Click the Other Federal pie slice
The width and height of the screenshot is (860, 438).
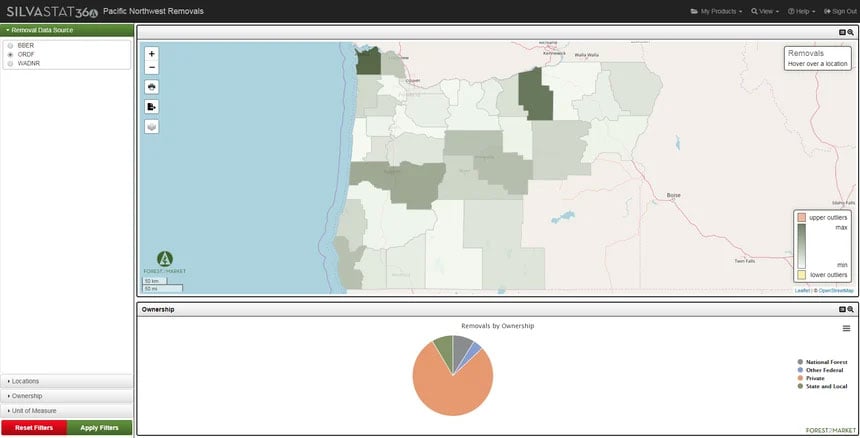474,352
